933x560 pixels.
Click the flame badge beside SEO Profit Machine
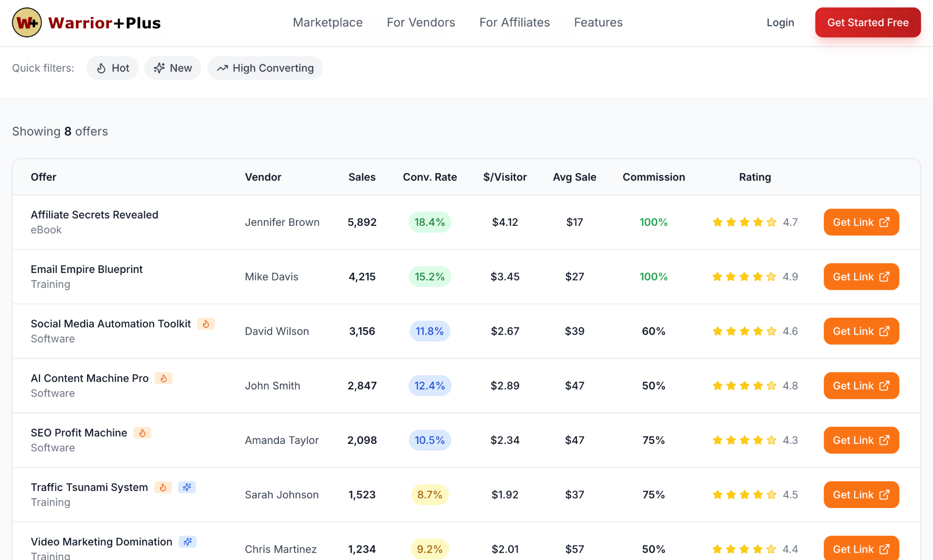pos(142,433)
